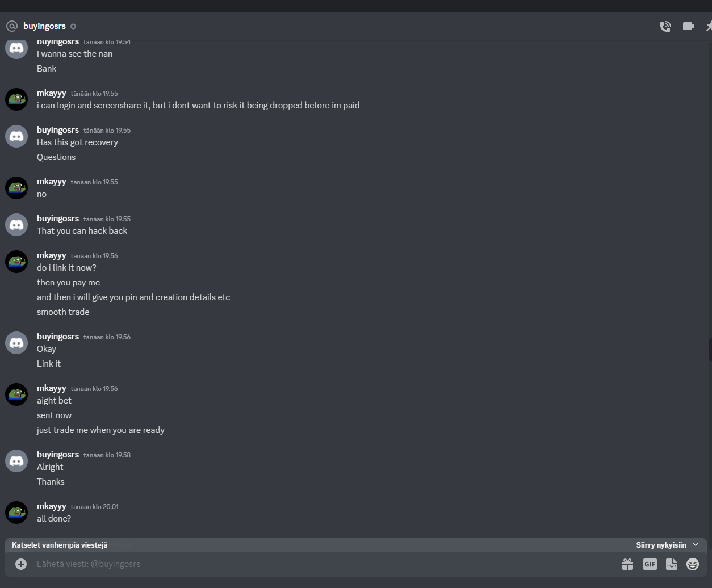The width and height of the screenshot is (712, 588).
Task: Open the sticker picker
Action: (672, 564)
